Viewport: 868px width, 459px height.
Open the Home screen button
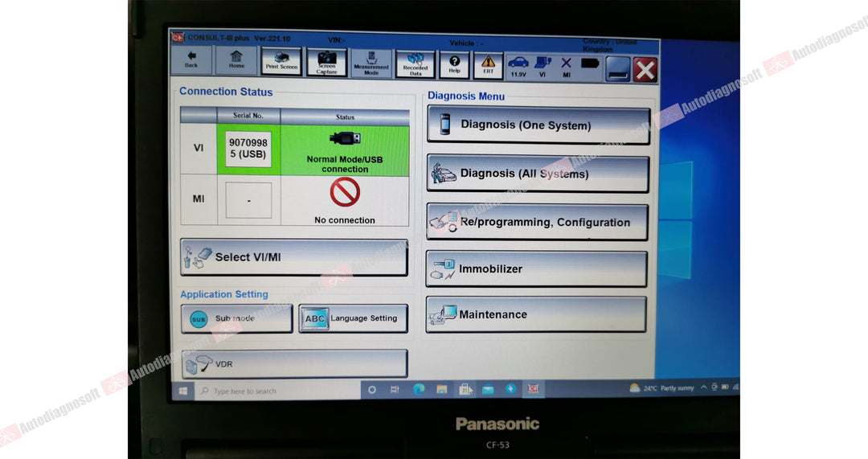pos(236,59)
